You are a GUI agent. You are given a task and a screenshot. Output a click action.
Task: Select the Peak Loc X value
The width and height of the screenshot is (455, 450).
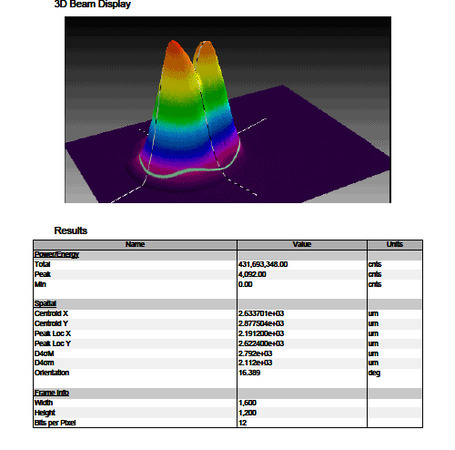[261, 334]
